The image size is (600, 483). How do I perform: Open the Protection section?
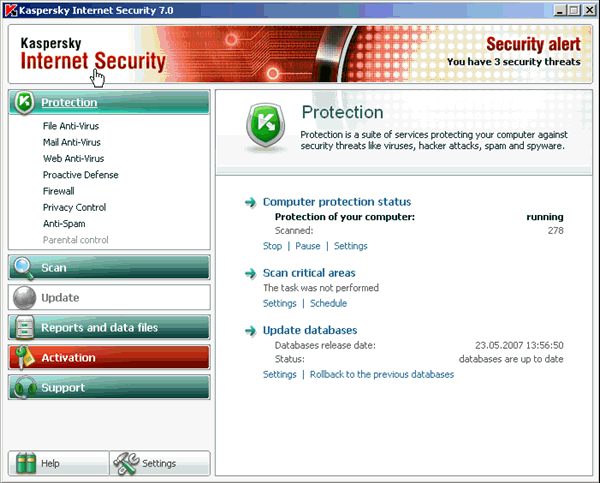109,102
